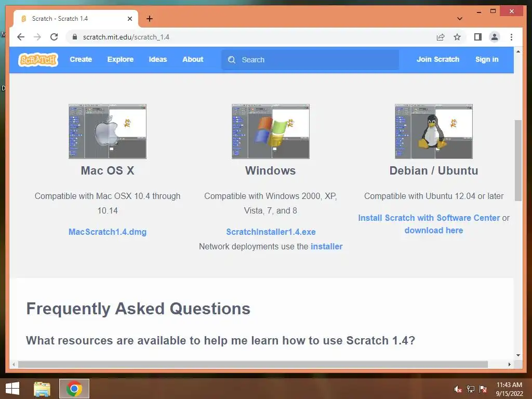Click the Scratch 1.4 resources question
Screen dimensions: 532x399
pos(220,340)
